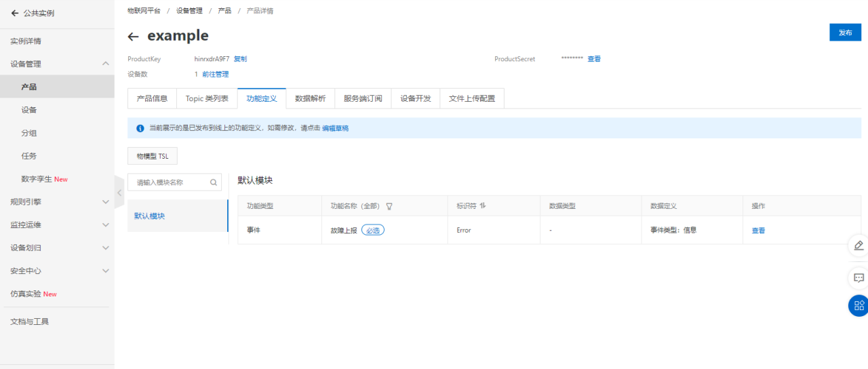Click search icon in module name box
The height and width of the screenshot is (369, 868).
[x=214, y=182]
